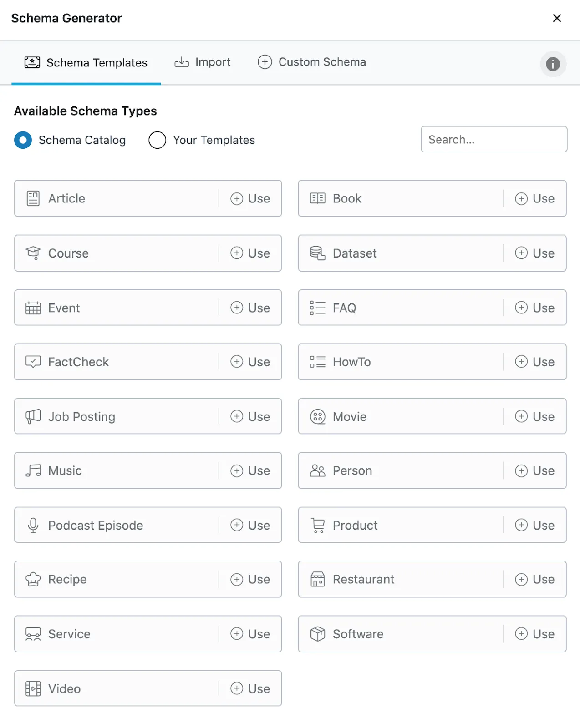Click the Restaurant label
This screenshot has width=580, height=728.
point(364,579)
